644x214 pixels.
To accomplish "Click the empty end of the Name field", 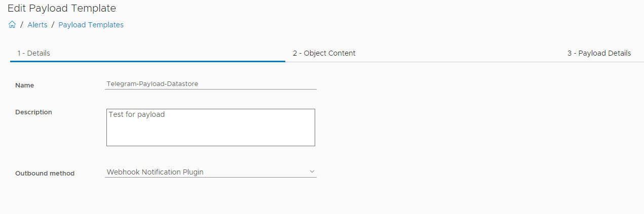I will pos(263,84).
